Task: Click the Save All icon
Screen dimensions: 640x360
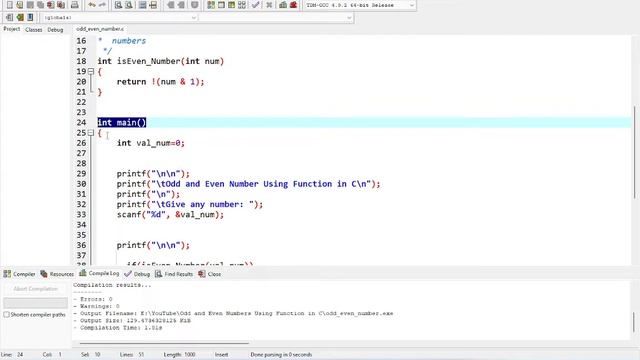Action: coord(40,5)
